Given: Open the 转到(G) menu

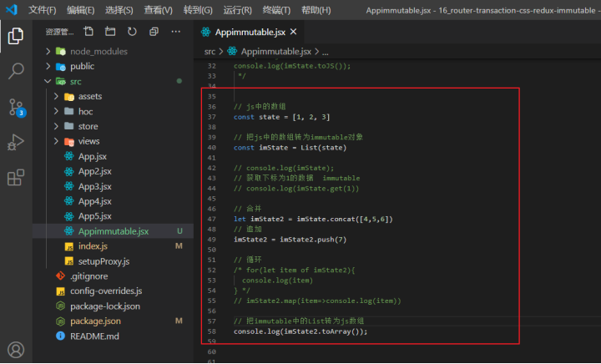Looking at the screenshot, I should coord(198,10).
